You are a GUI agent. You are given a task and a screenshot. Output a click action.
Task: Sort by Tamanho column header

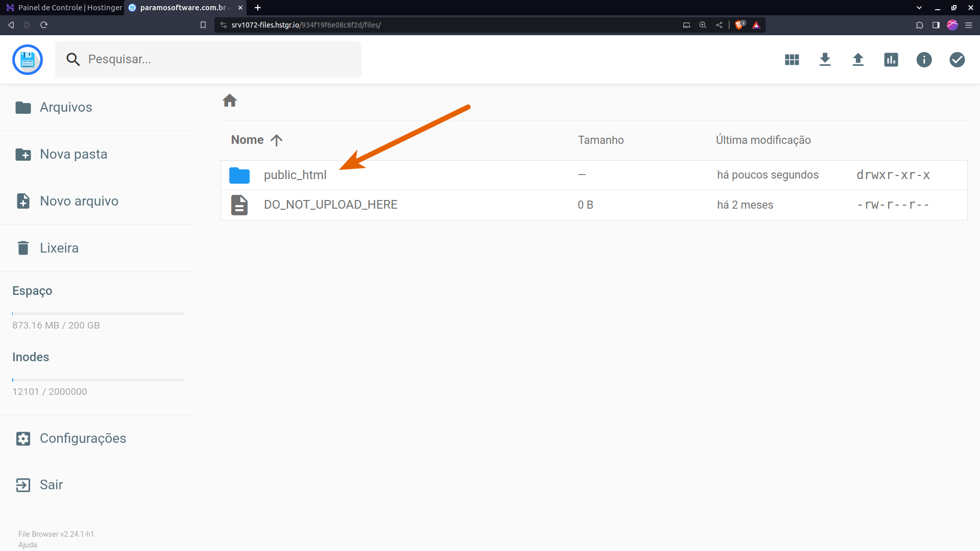point(601,140)
